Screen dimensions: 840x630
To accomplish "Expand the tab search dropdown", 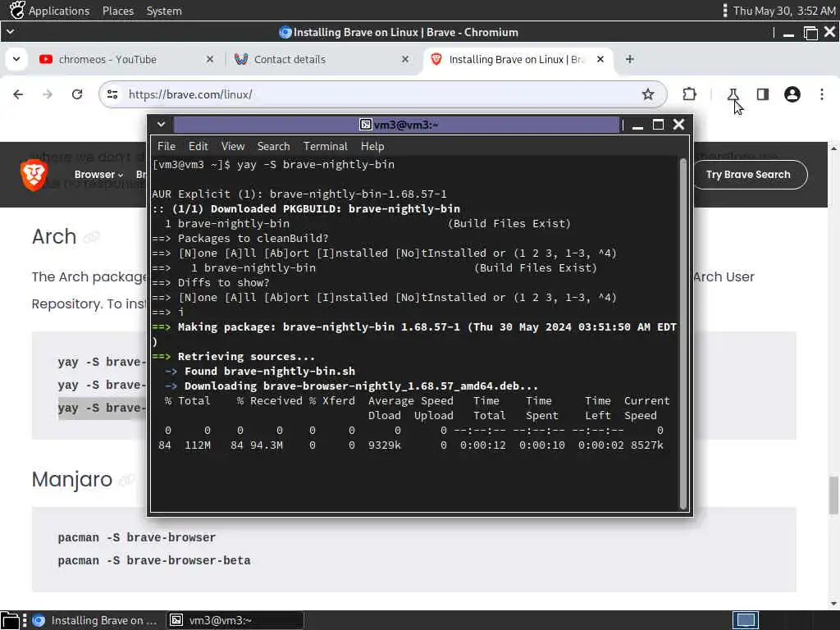I will click(x=16, y=59).
